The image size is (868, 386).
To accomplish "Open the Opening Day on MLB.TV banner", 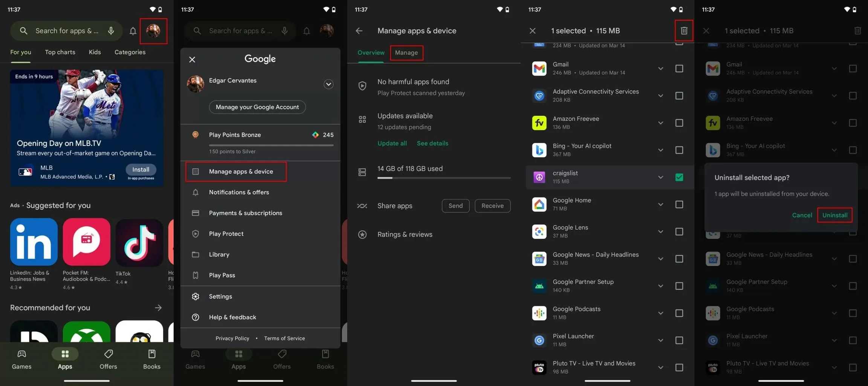I will point(86,113).
